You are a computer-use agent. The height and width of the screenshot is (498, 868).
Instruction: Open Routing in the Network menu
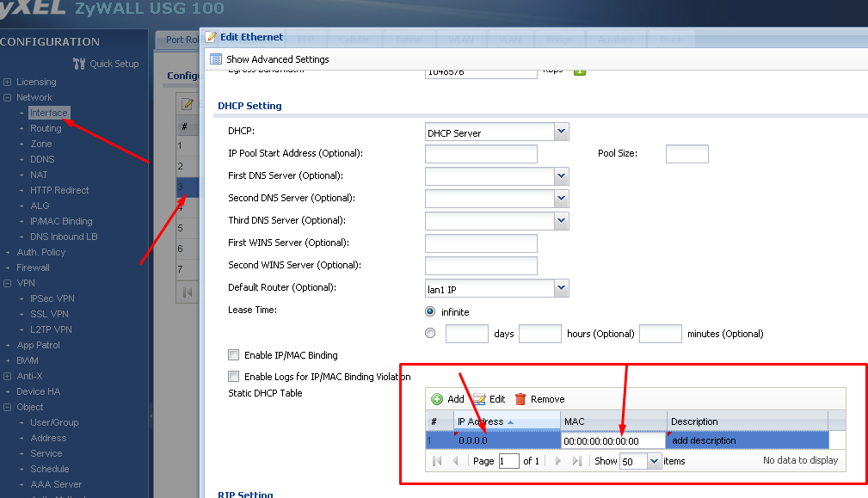[x=46, y=128]
